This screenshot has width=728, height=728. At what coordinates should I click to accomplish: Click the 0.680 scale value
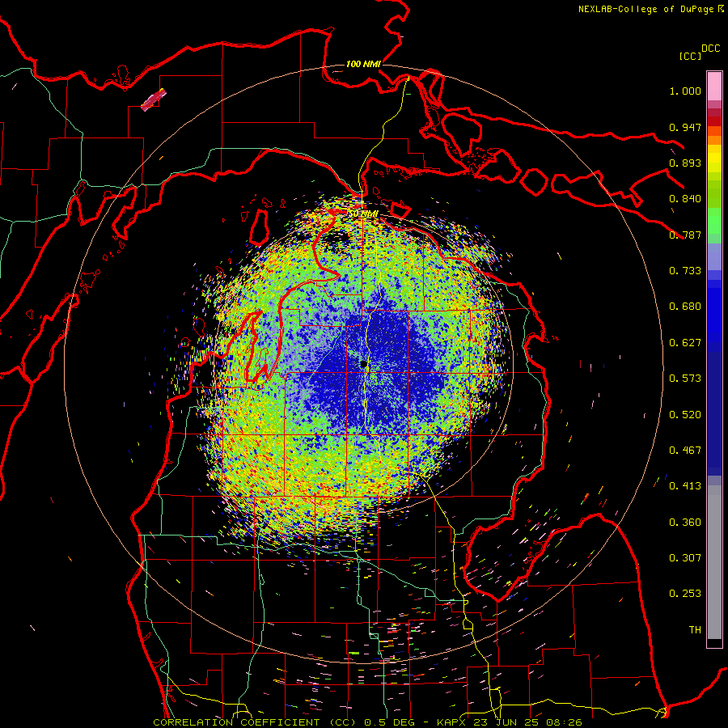pyautogui.click(x=685, y=307)
